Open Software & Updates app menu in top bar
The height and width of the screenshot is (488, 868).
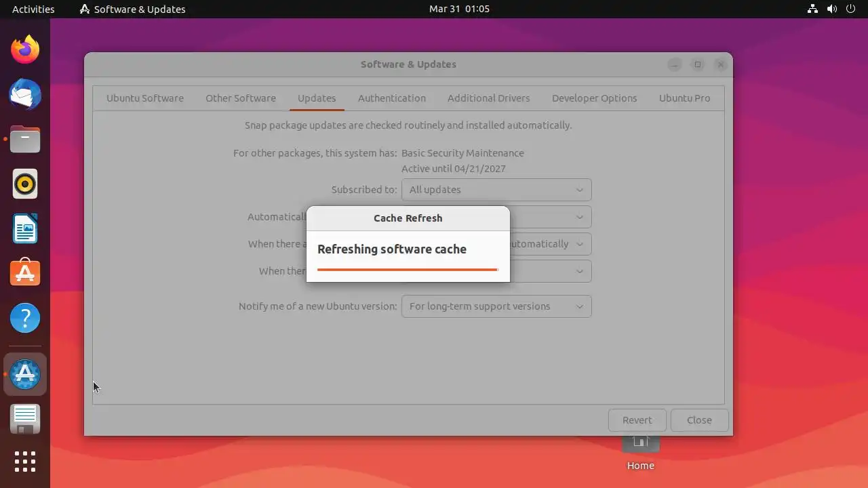point(132,9)
